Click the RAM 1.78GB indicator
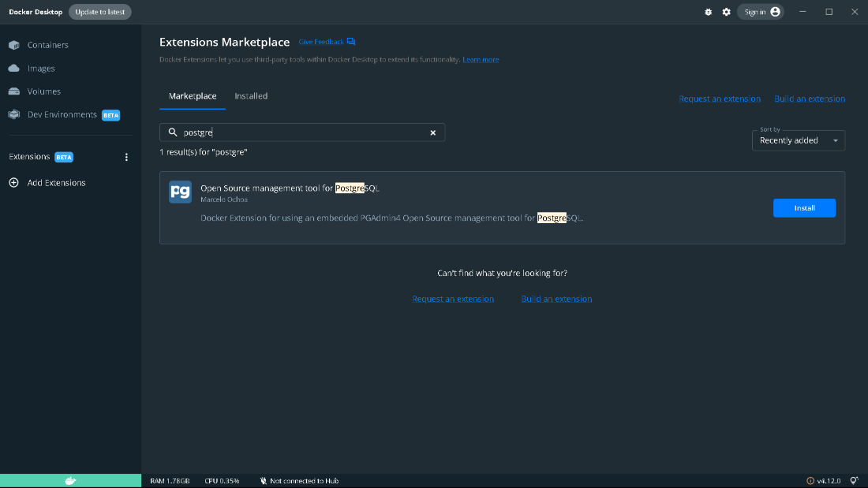 pos(170,481)
